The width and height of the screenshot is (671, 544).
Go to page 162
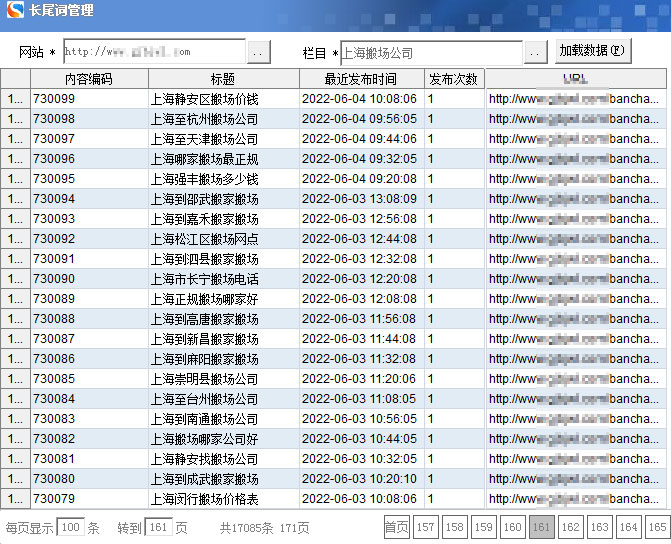[x=571, y=527]
